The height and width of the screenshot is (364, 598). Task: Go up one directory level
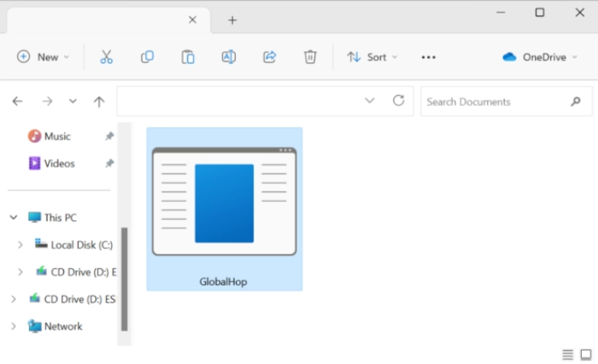click(99, 102)
